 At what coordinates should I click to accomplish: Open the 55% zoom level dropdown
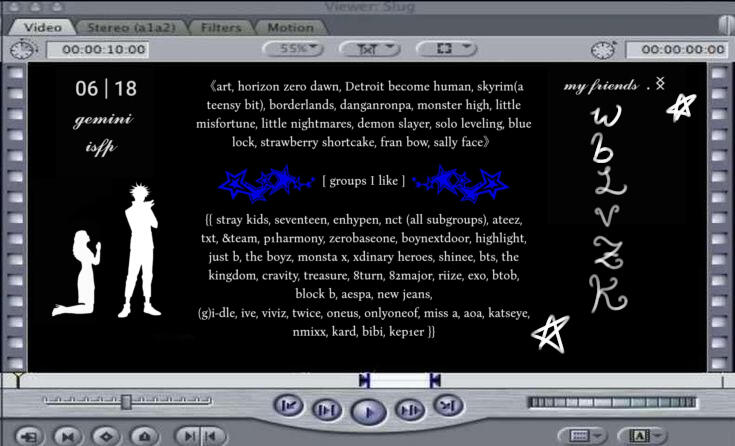pos(294,48)
